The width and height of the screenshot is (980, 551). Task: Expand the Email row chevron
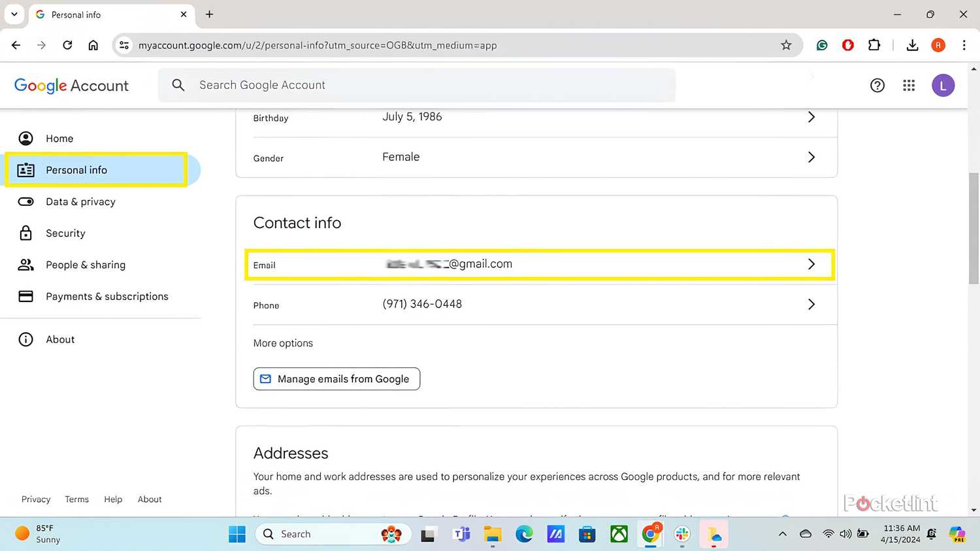point(811,264)
